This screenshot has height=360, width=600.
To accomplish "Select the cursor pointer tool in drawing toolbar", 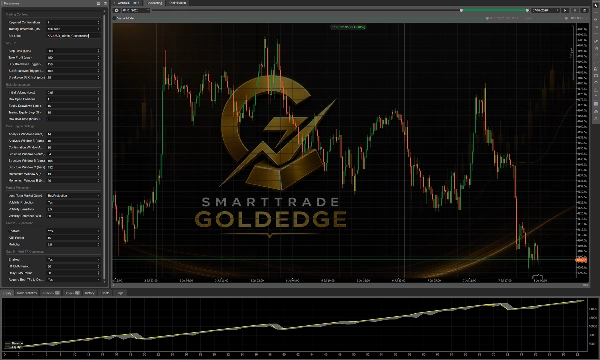I will (596, 5).
